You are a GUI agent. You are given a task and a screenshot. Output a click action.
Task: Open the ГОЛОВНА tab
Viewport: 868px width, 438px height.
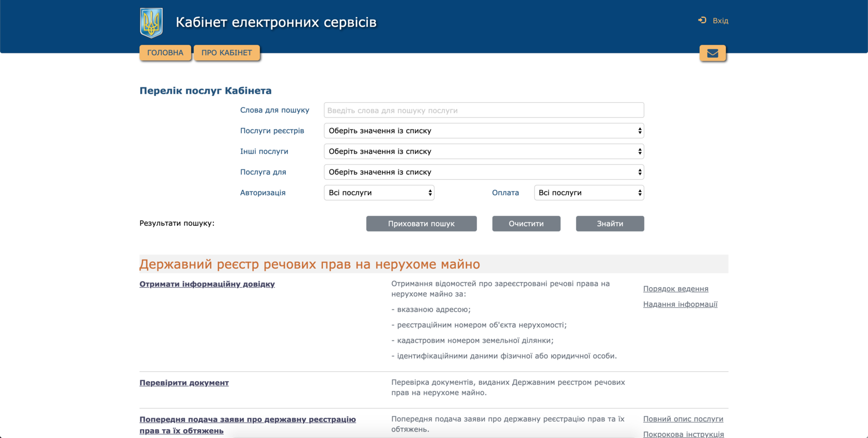(165, 53)
